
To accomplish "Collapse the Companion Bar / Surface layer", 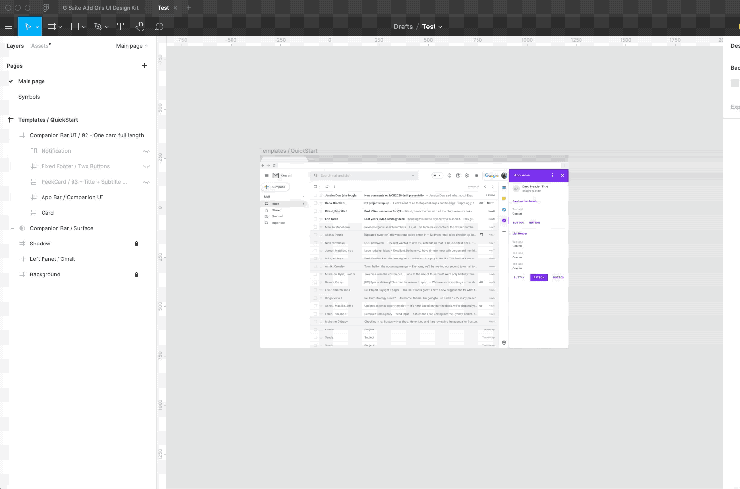I will coord(11,228).
